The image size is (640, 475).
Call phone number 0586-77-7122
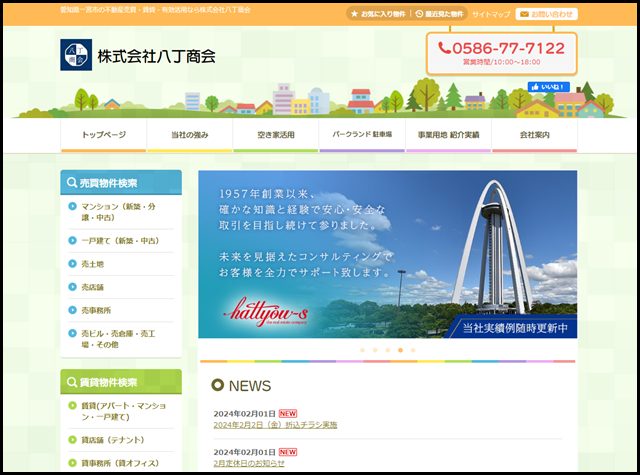coord(508,49)
